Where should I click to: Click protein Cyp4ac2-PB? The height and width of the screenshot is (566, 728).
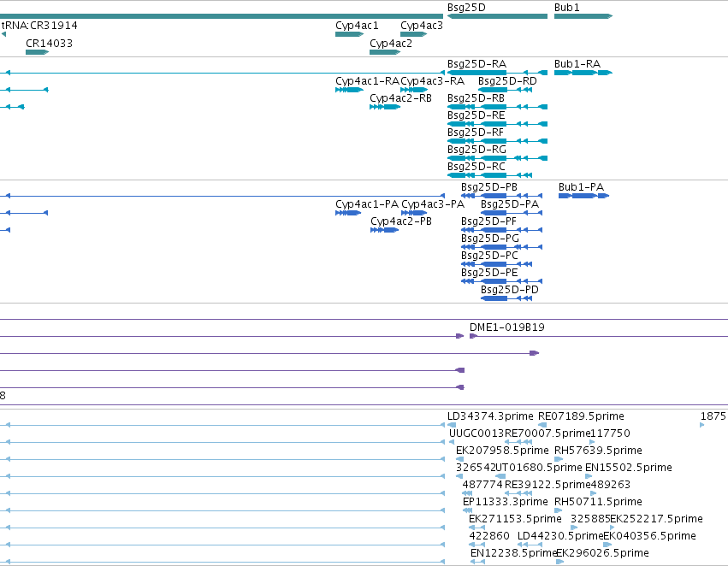pyautogui.click(x=384, y=230)
